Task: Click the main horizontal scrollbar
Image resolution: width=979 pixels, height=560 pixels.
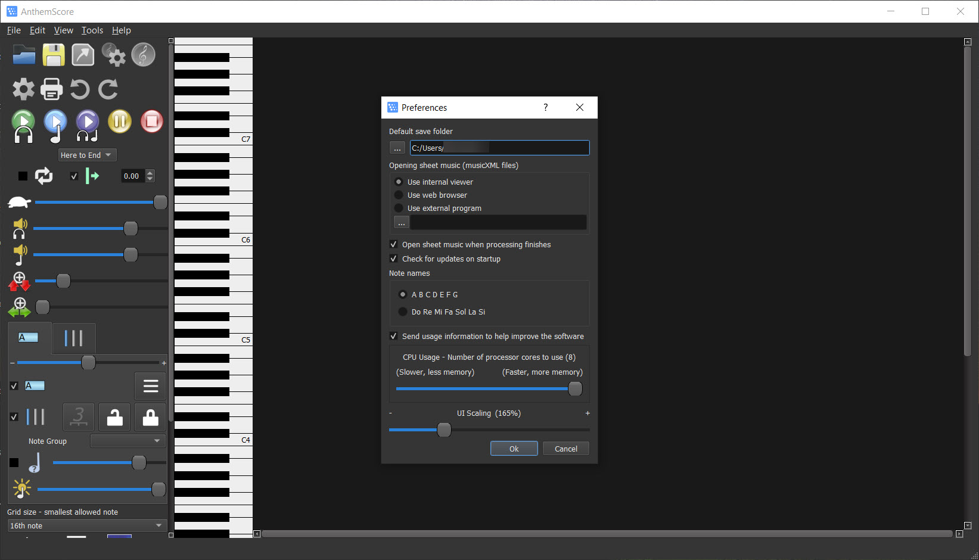Action: click(x=607, y=534)
